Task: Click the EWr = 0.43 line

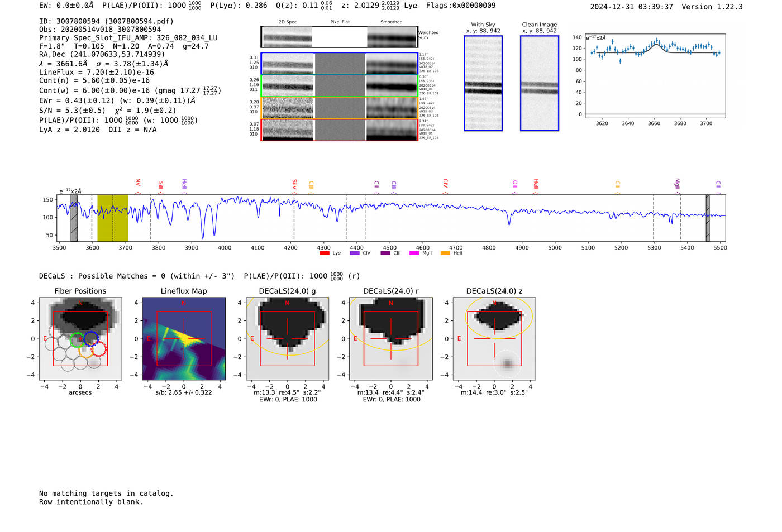Action: coord(117,101)
